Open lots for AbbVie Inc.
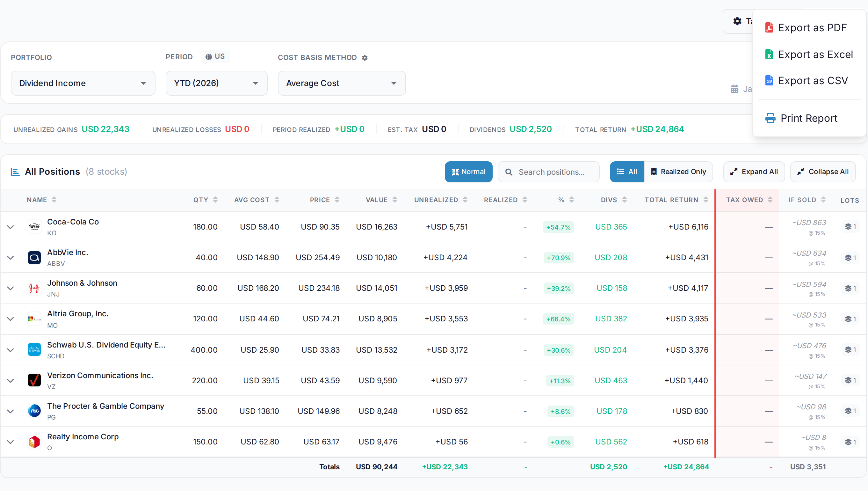The image size is (868, 491). tap(850, 258)
